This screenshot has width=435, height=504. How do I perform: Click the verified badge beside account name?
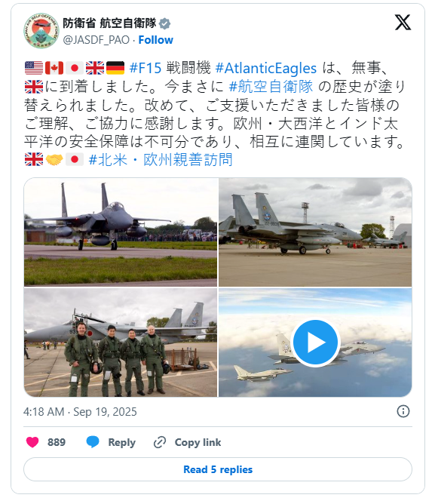(x=165, y=23)
